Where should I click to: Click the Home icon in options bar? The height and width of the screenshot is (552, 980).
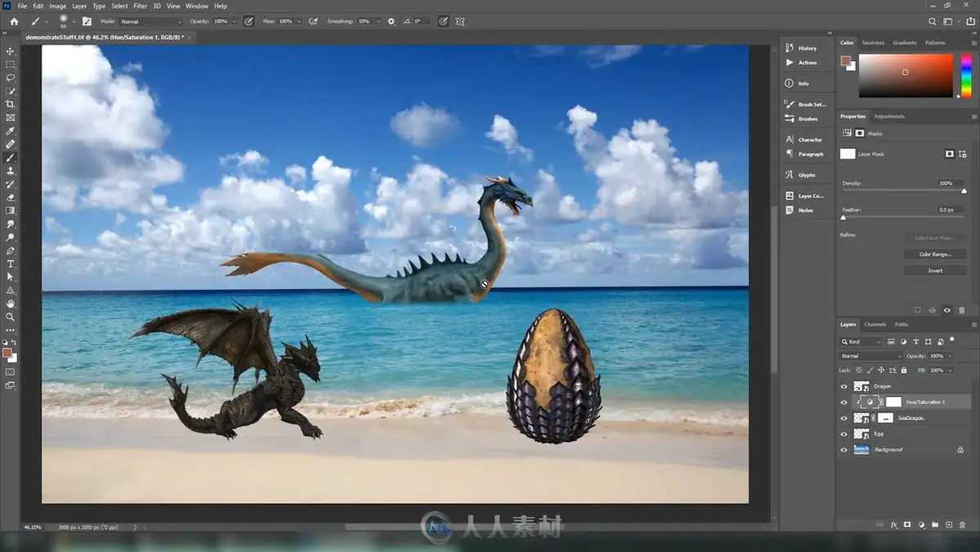13,21
